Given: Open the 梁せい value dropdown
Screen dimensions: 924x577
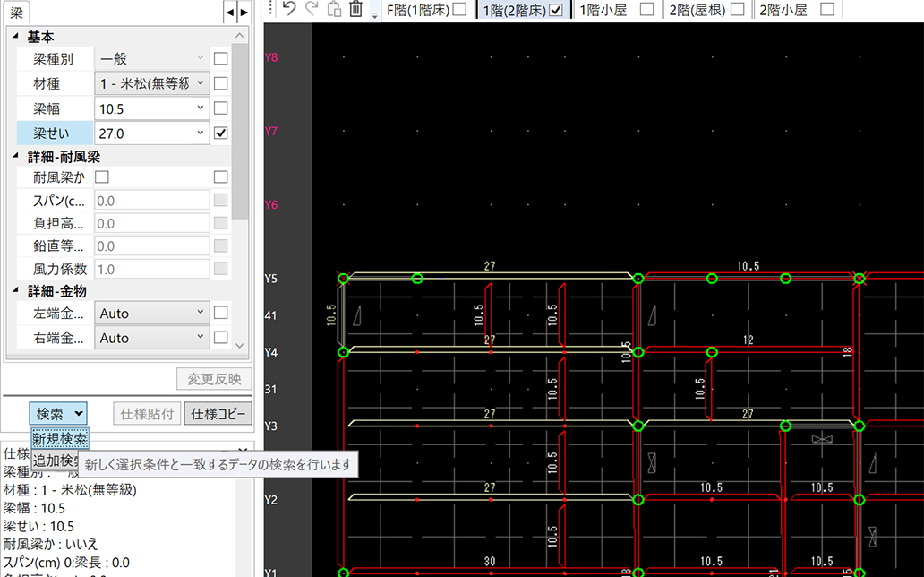Looking at the screenshot, I should click(x=201, y=133).
